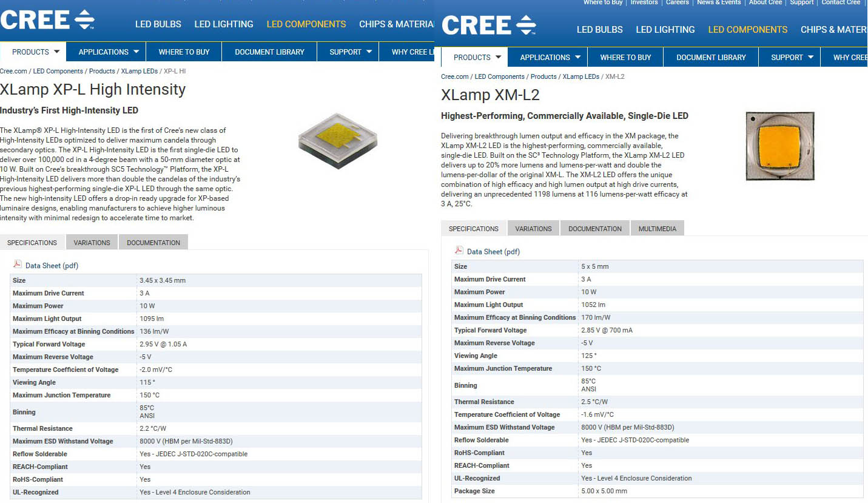This screenshot has width=868, height=503.
Task: Click XLamp LEDs breadcrumb on XM-L2 page
Action: tap(581, 77)
